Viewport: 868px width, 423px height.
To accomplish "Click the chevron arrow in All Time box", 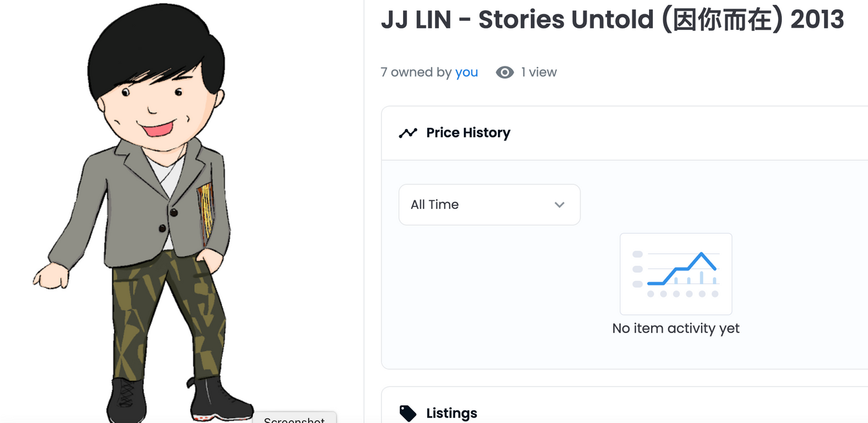I will click(559, 205).
